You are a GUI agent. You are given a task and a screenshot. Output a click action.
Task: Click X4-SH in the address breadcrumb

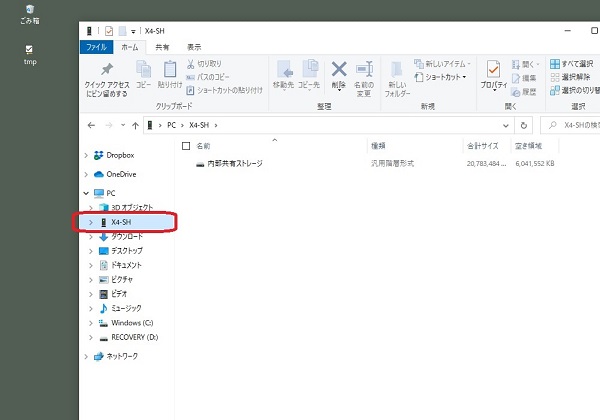point(199,125)
